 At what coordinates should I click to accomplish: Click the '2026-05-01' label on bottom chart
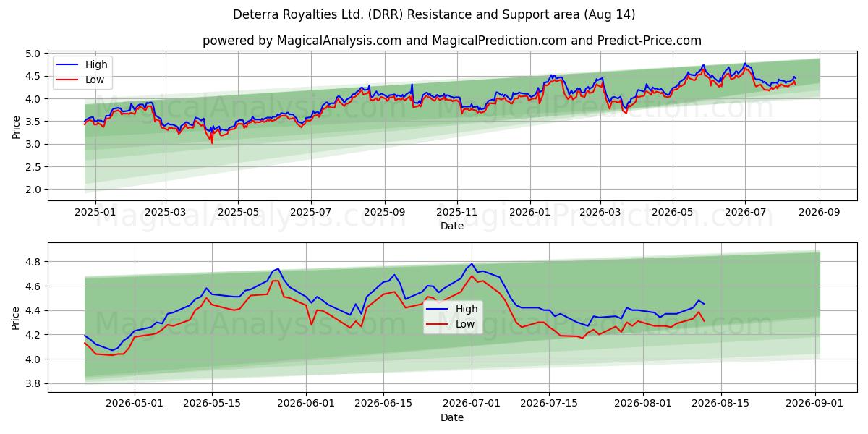click(x=135, y=405)
